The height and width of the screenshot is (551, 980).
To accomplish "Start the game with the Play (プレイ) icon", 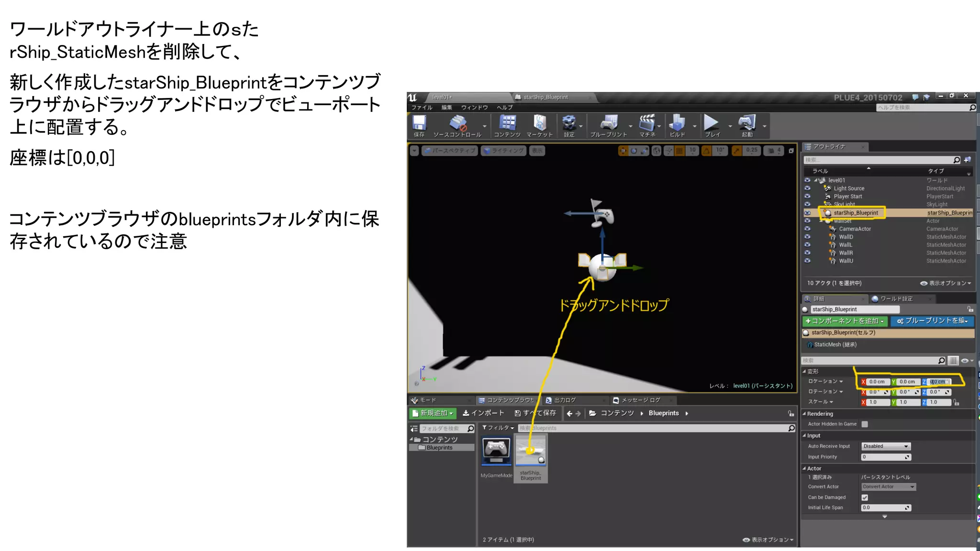I will coord(712,123).
